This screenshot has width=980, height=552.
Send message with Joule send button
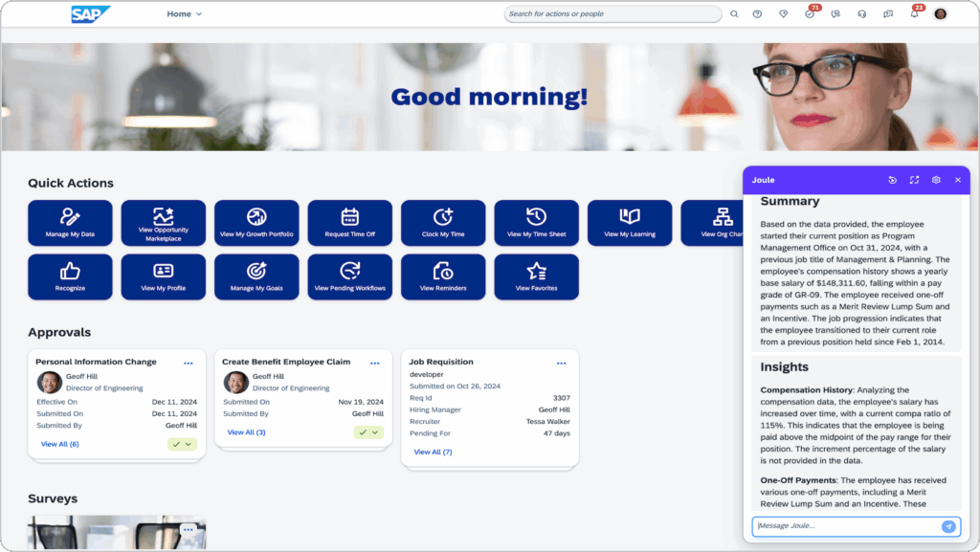pos(948,526)
